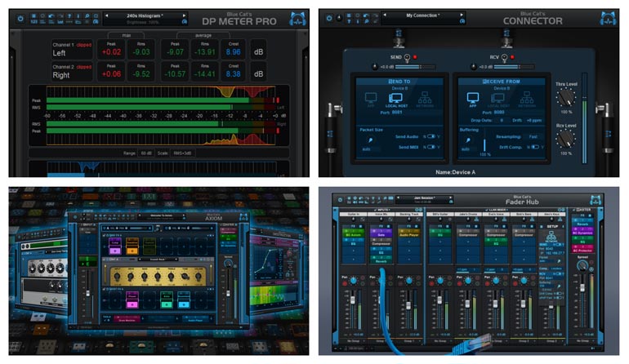
Task: Flip the RCV toggle switch
Action: [505, 58]
